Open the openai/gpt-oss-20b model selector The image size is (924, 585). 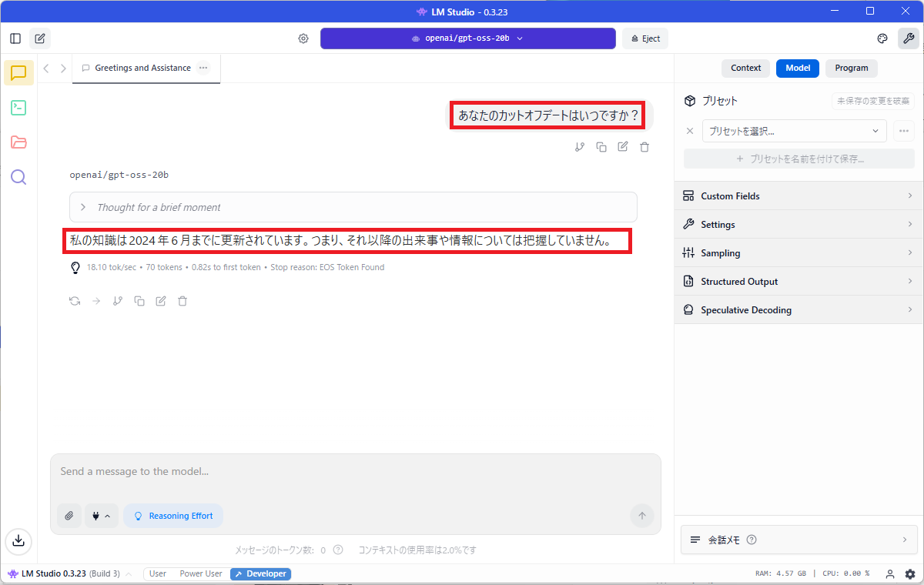pyautogui.click(x=468, y=38)
